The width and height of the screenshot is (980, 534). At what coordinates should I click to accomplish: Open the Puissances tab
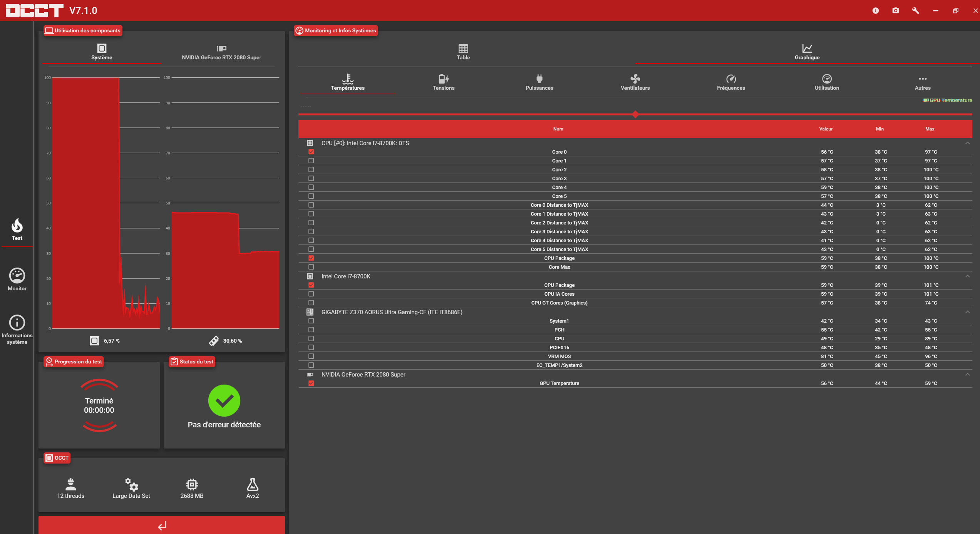[539, 82]
